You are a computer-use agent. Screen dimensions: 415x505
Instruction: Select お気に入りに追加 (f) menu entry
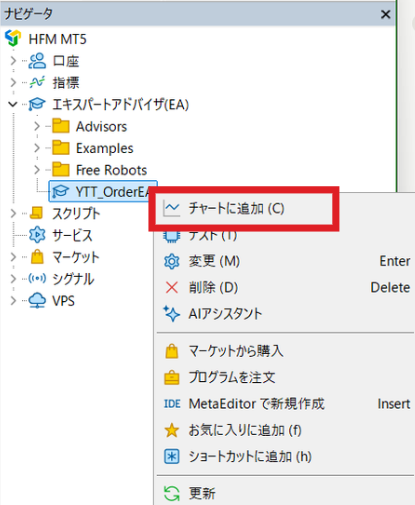click(x=285, y=430)
